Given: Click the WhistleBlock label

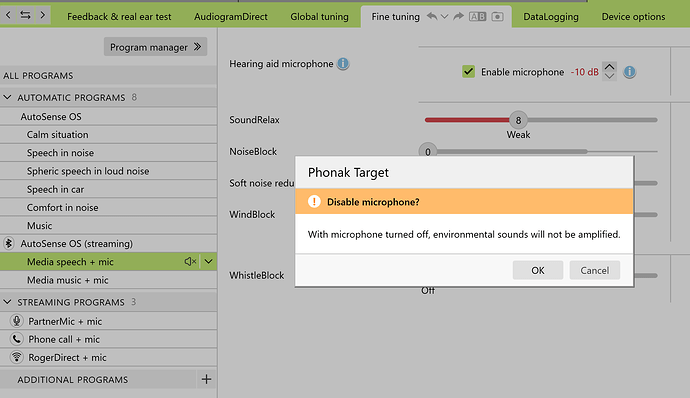Looking at the screenshot, I should [257, 276].
